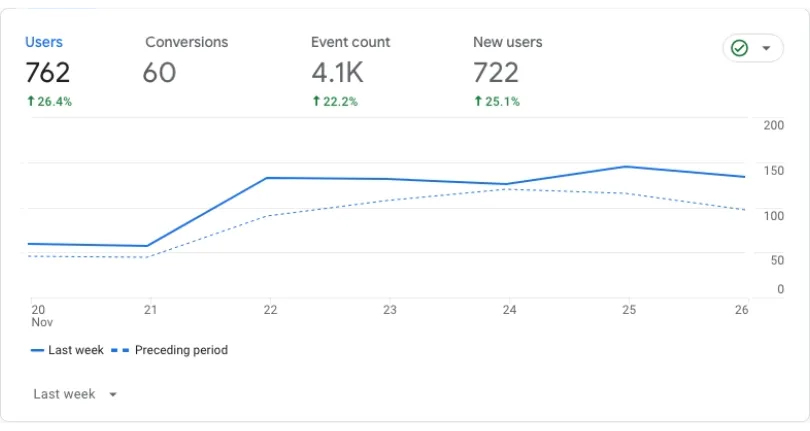810x431 pixels.
Task: Click the solid line peak at 25
Action: [x=626, y=166]
